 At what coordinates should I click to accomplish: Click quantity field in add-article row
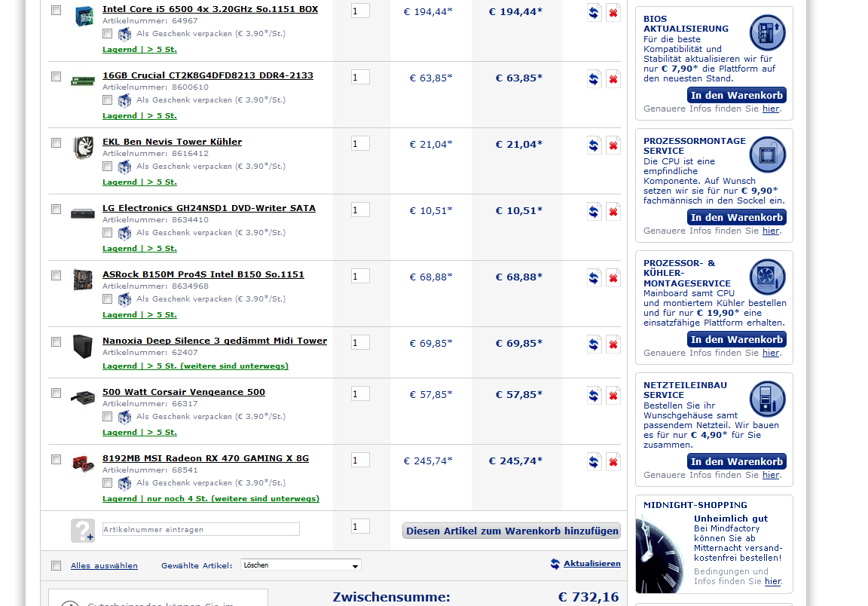360,527
